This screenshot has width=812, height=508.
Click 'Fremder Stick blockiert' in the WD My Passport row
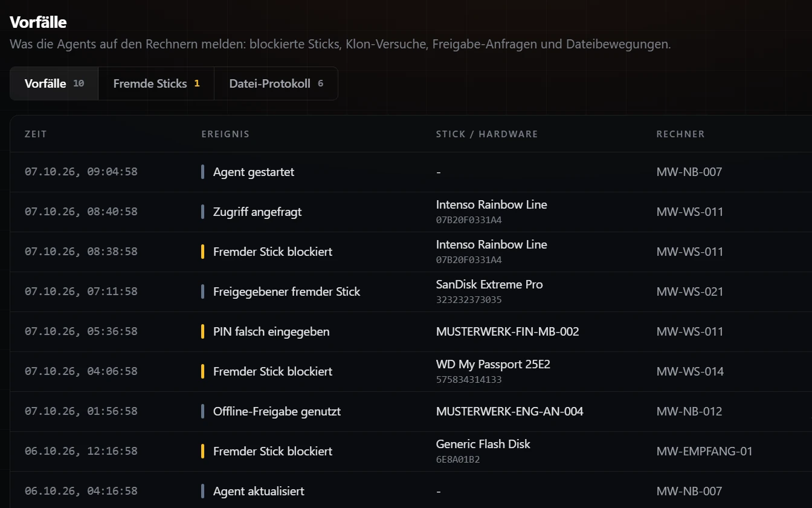pyautogui.click(x=272, y=371)
